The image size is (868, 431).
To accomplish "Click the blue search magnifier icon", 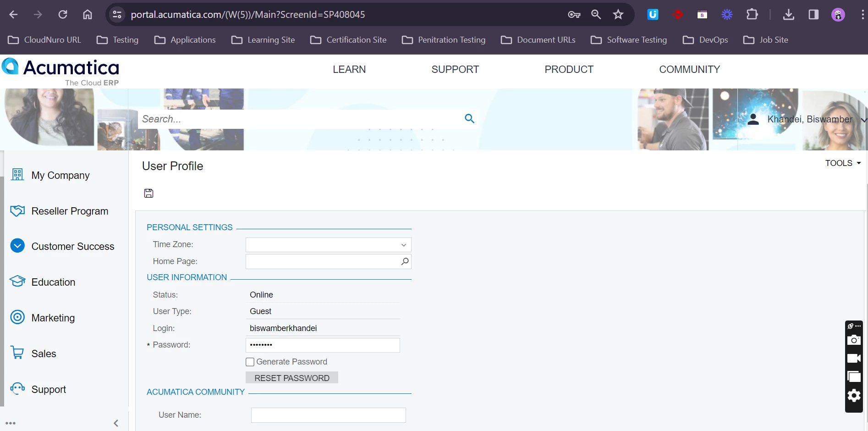I will (469, 119).
